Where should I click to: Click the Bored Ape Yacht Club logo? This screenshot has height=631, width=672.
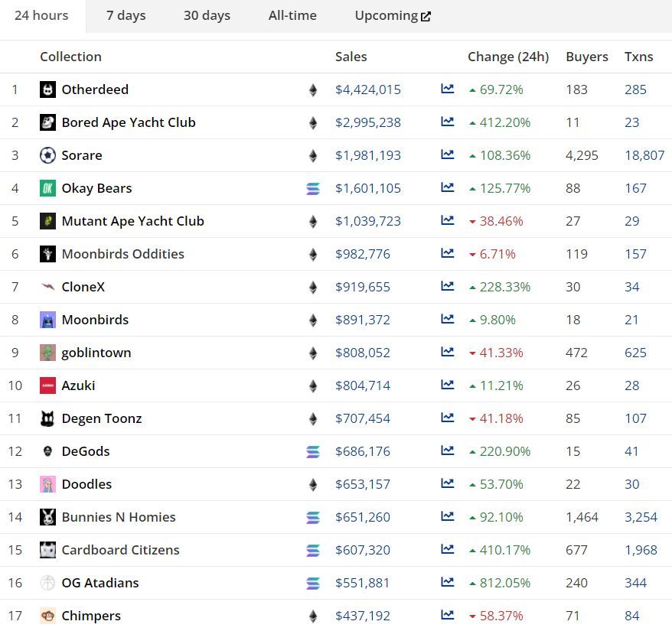coord(47,122)
